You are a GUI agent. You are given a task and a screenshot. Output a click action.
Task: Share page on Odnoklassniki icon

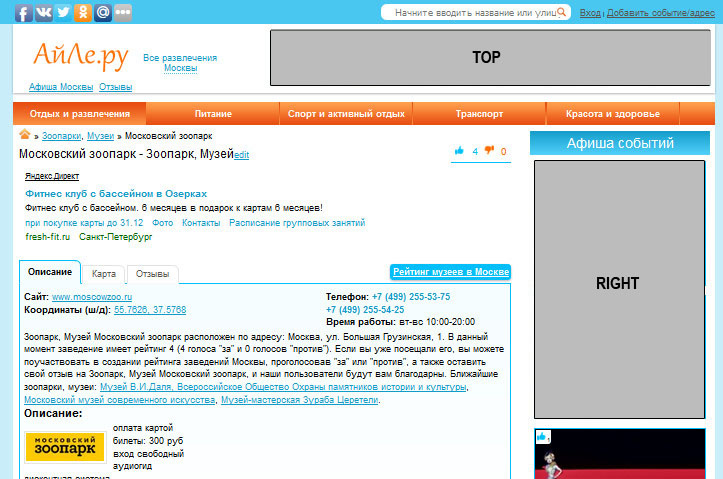click(83, 13)
